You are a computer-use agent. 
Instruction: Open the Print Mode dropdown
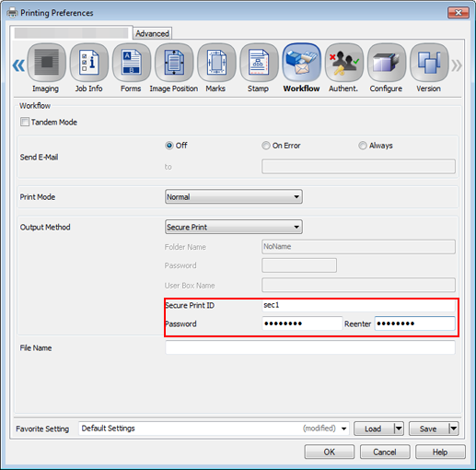pyautogui.click(x=234, y=196)
